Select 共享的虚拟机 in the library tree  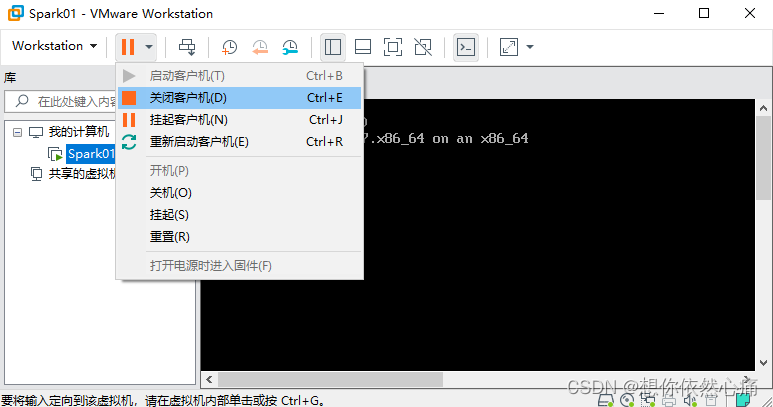(x=82, y=174)
